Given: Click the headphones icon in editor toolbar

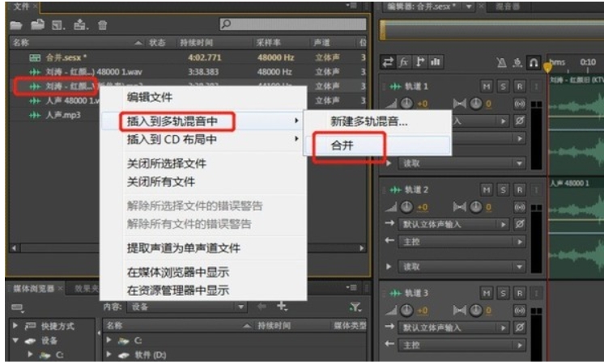Looking at the screenshot, I should click(x=534, y=62).
